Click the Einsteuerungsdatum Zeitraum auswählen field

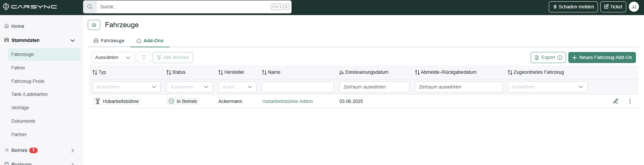tap(374, 87)
